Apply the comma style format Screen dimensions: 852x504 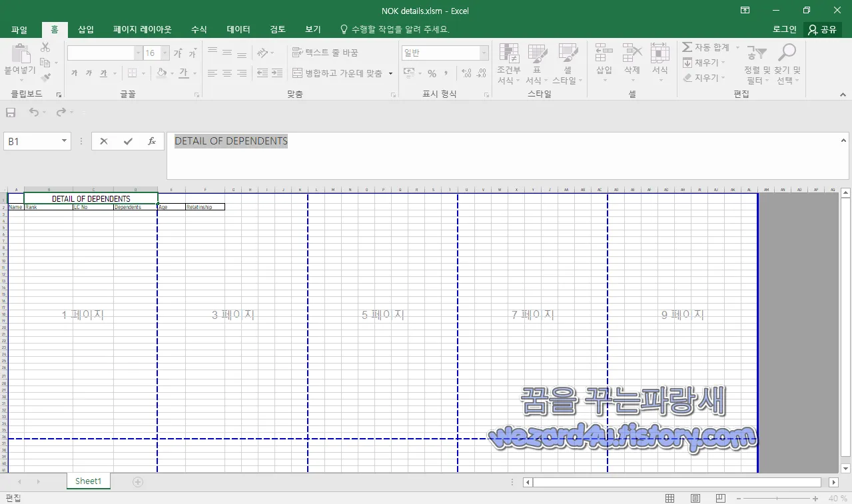pos(446,73)
